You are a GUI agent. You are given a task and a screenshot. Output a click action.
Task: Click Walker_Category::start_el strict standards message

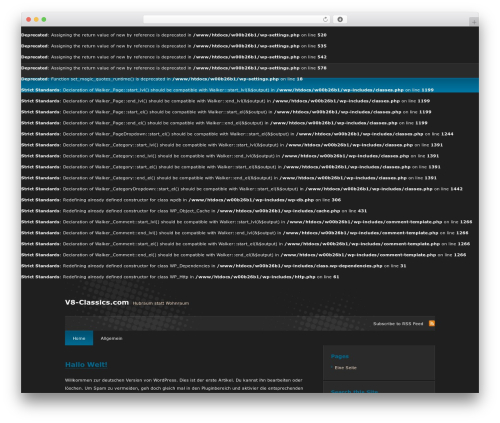[x=231, y=167]
